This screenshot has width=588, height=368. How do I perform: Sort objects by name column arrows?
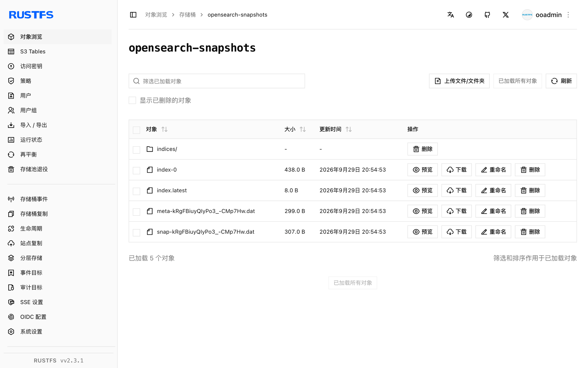point(165,129)
